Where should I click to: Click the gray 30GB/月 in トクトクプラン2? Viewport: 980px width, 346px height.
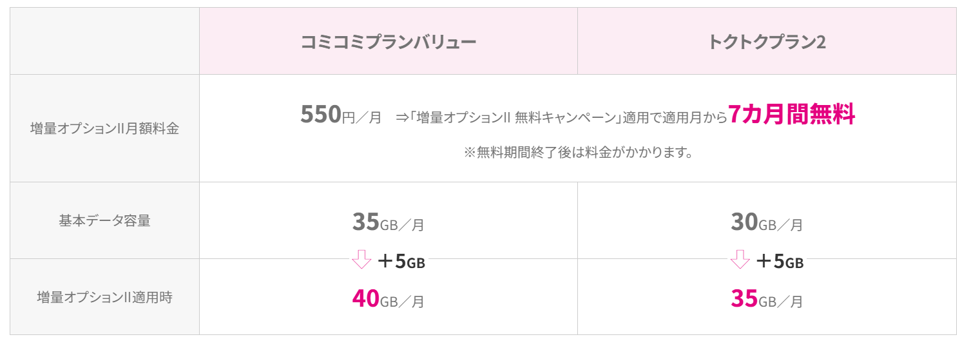pyautogui.click(x=767, y=223)
